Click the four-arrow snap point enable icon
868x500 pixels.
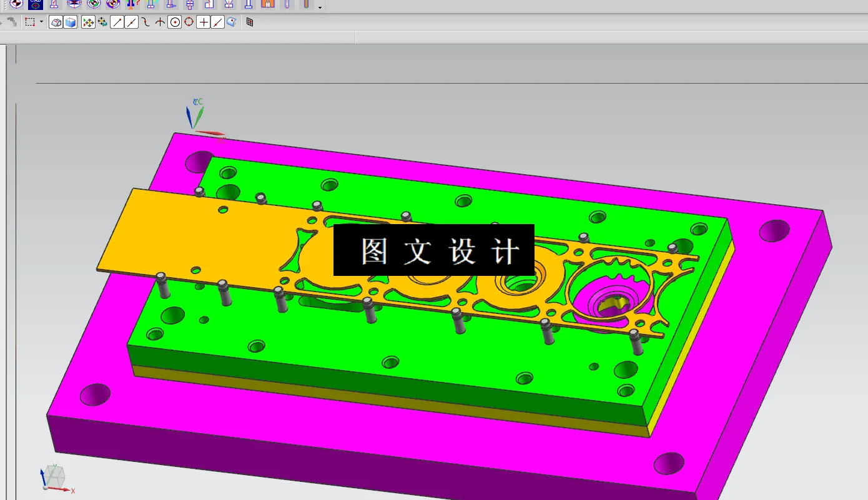coord(89,22)
